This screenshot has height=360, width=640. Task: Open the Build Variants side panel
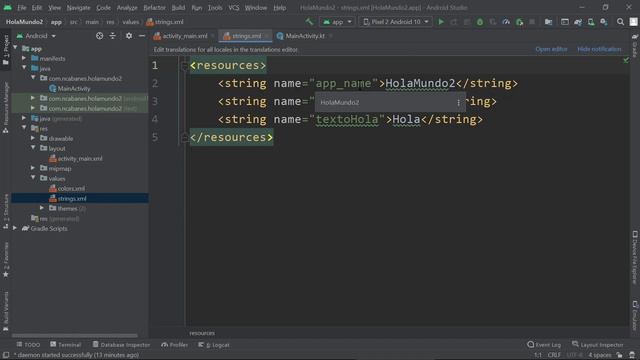pyautogui.click(x=6, y=311)
